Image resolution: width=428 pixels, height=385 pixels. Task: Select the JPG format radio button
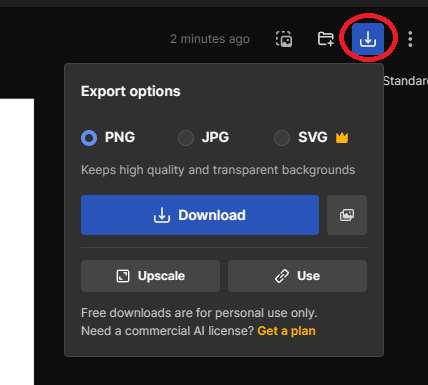click(186, 138)
